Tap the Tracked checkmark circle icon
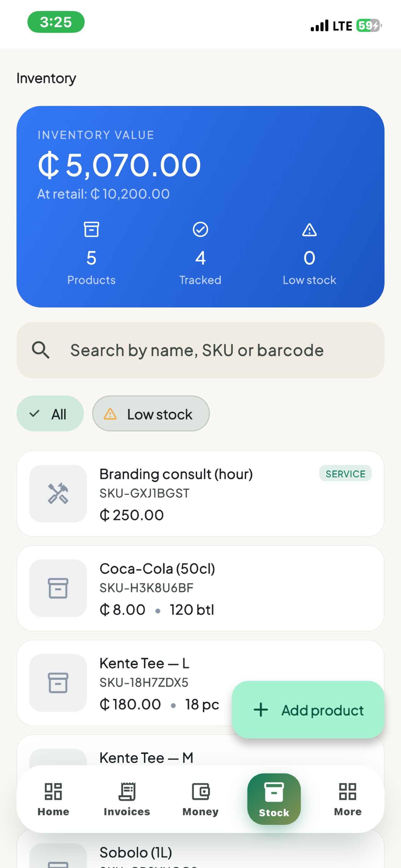Viewport: 401px width, 868px height. [x=200, y=229]
